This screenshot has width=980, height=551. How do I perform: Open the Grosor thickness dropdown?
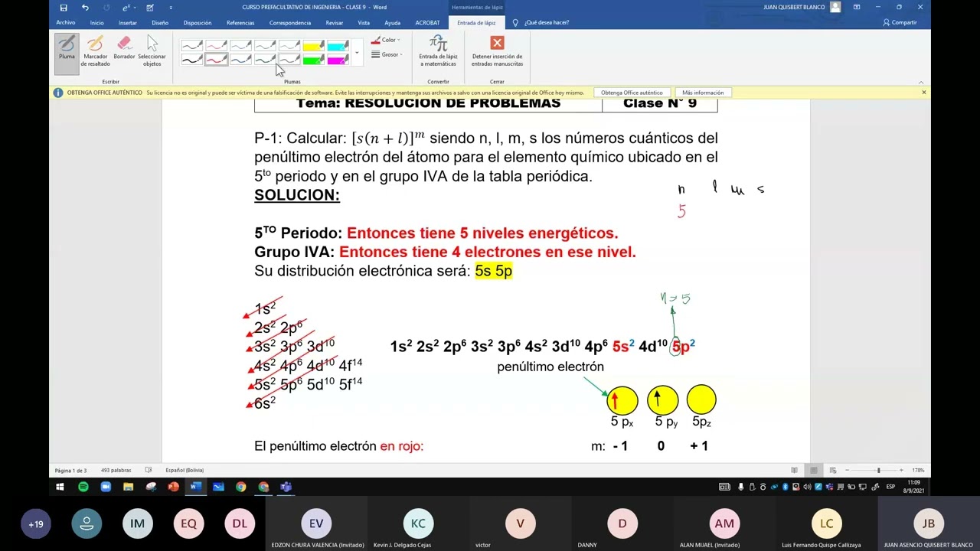386,54
